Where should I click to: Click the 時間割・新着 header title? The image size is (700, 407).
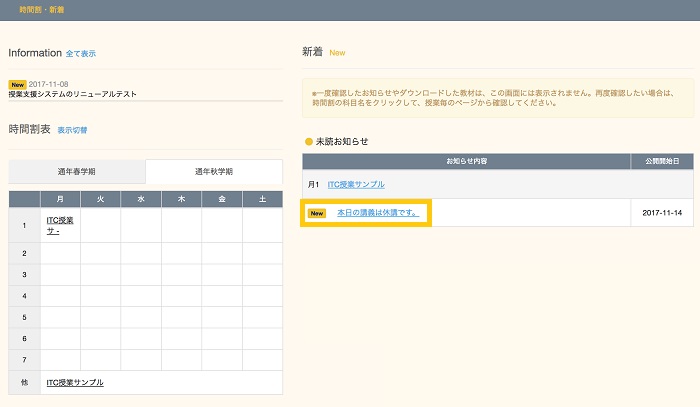click(x=37, y=10)
